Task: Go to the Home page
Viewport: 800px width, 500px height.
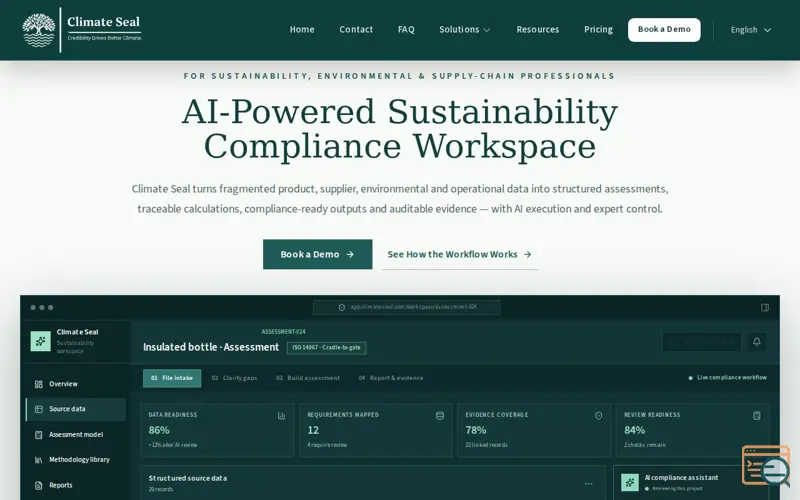Action: 302,30
